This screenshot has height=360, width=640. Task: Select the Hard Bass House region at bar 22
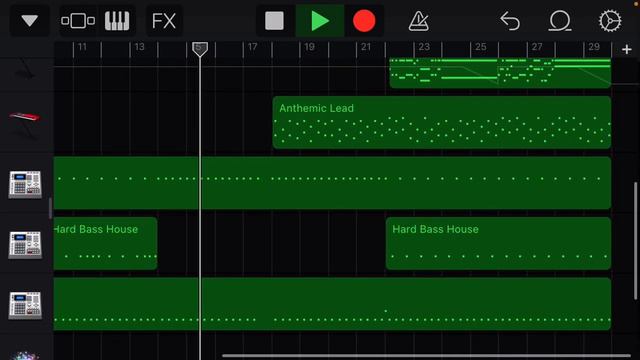click(498, 243)
